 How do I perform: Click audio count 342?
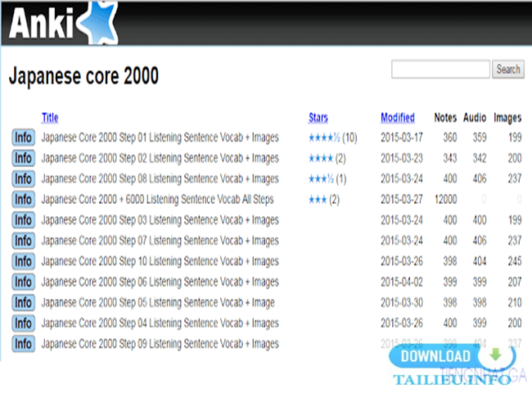pyautogui.click(x=480, y=158)
